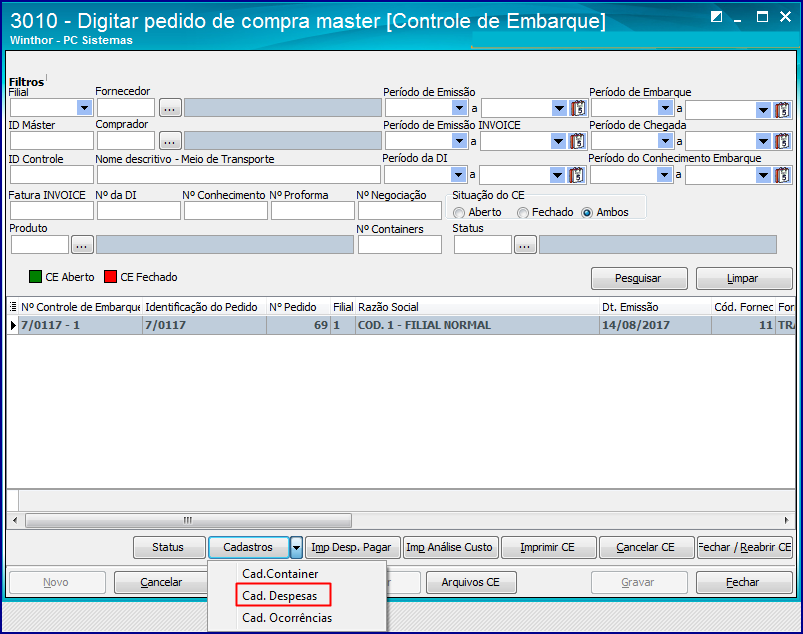Click the Status lookup ellipsis button

(525, 245)
